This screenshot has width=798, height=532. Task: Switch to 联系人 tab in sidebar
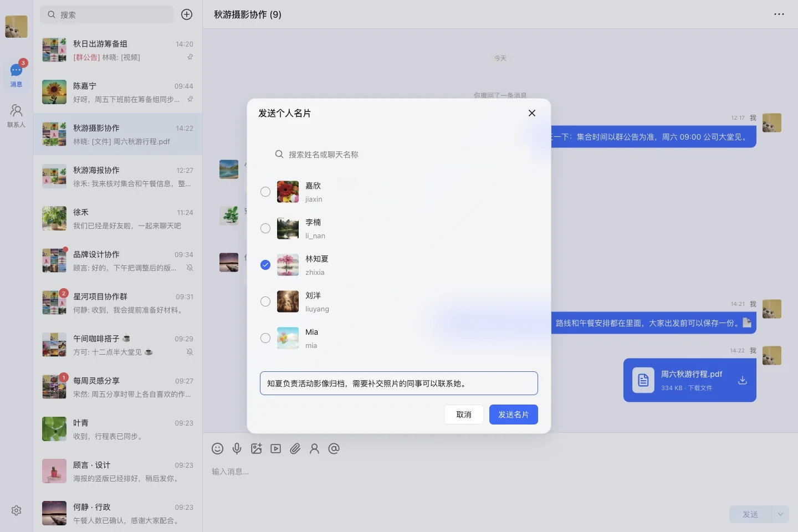pos(17,116)
